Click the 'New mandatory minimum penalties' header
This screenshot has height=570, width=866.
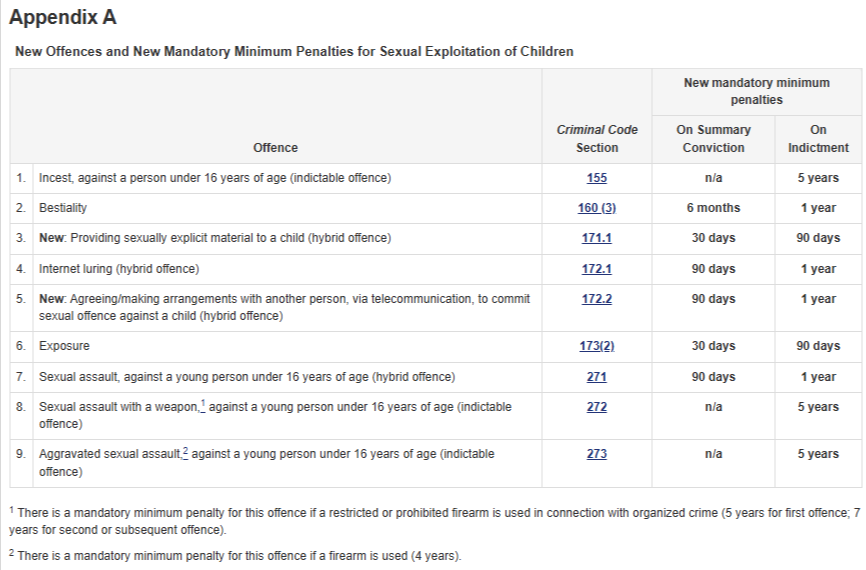tap(756, 91)
